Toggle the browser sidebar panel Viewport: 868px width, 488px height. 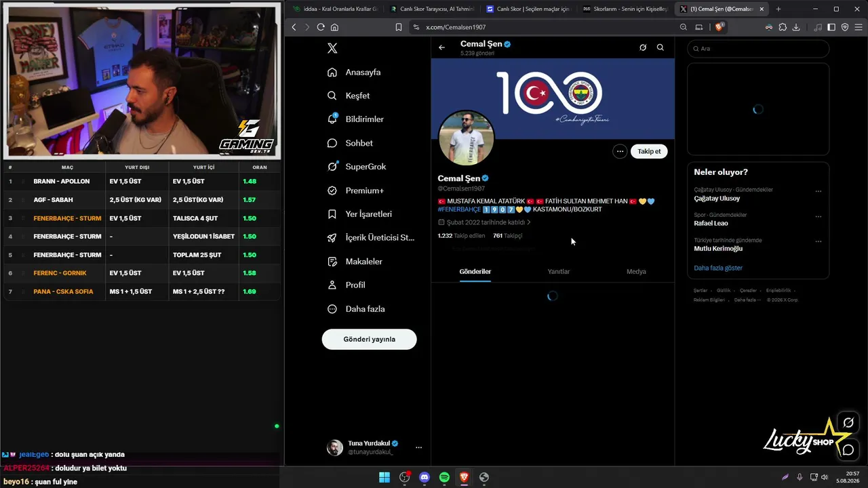tap(831, 27)
